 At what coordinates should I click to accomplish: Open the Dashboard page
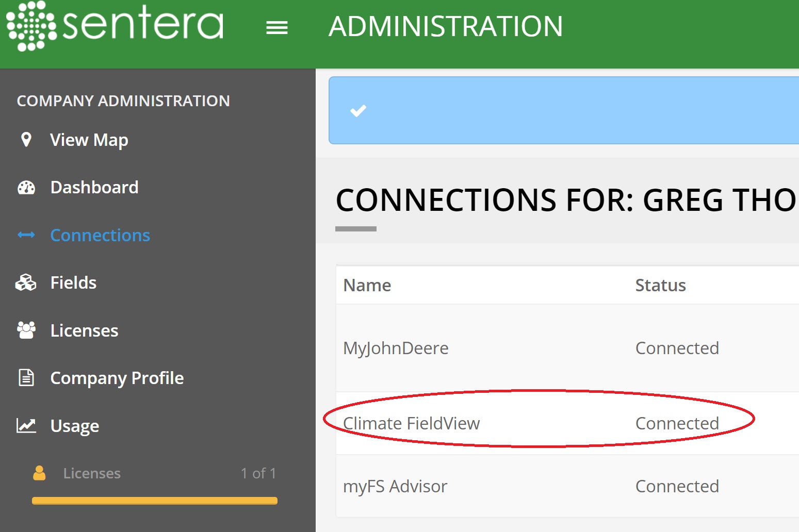[94, 187]
